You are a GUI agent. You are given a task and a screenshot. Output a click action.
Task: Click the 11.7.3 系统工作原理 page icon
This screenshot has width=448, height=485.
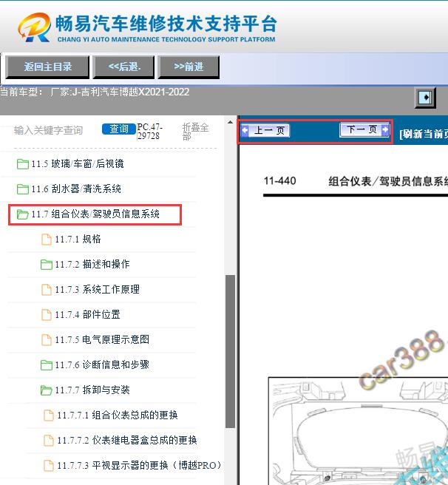[x=47, y=290]
